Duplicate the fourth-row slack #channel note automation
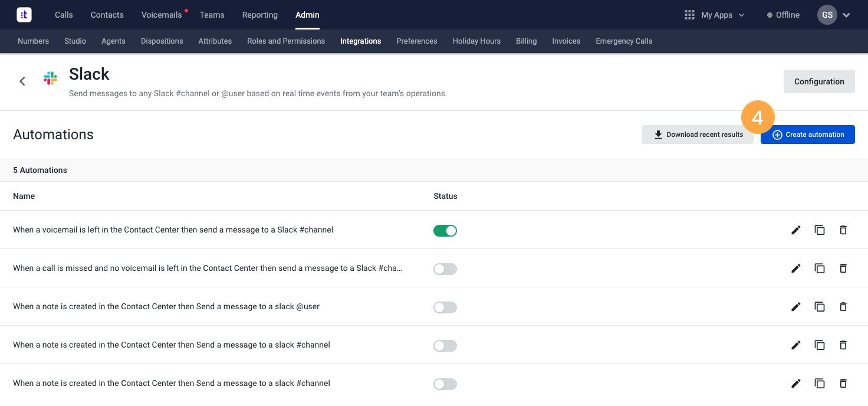Screen dimensions: 868x406 tap(820, 345)
